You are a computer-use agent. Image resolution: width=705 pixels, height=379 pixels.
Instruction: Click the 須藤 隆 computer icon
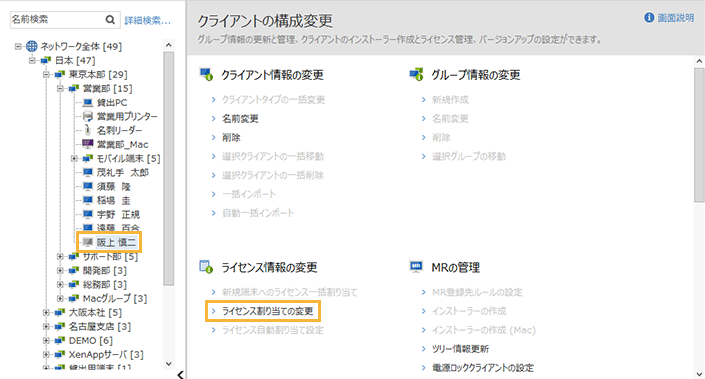pyautogui.click(x=88, y=186)
